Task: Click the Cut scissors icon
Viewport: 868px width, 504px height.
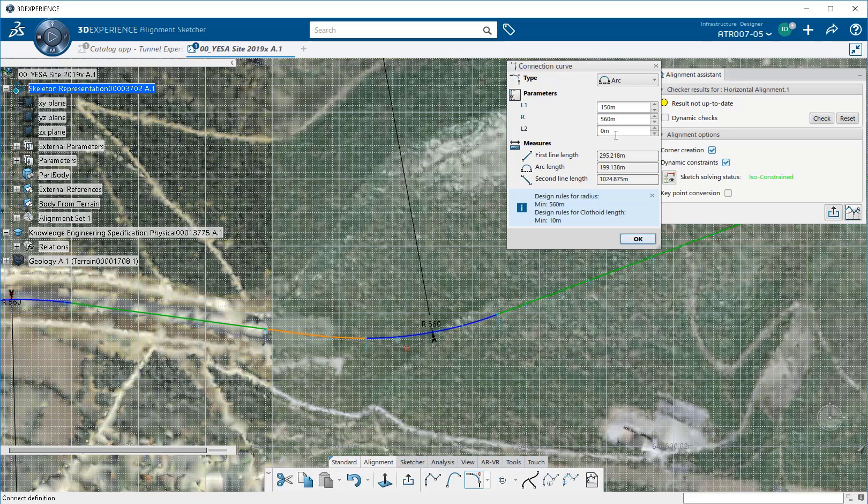Action: coord(285,480)
